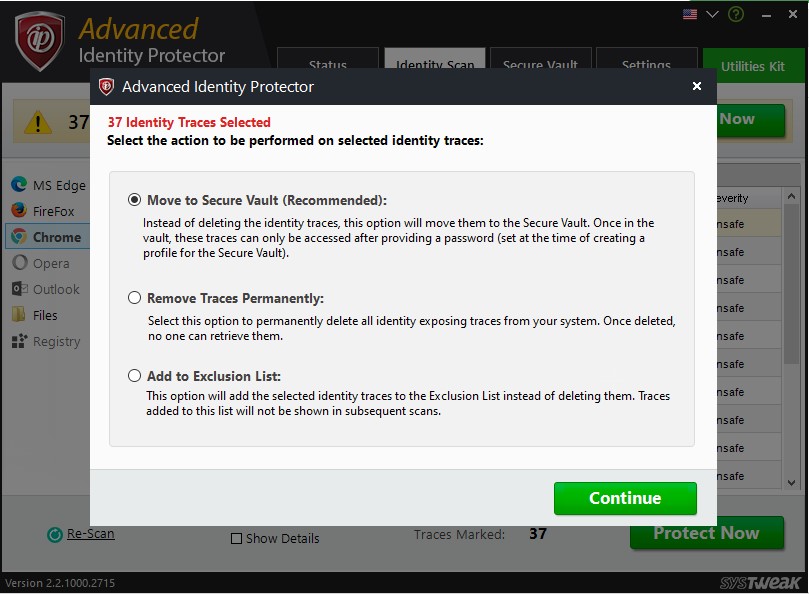
Task: Expand the dropdown arrow beside the flag
Action: coord(712,15)
